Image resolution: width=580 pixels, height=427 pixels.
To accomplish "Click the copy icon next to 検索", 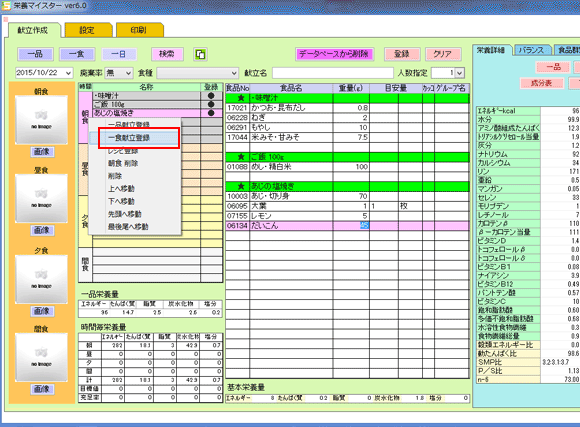I will click(200, 54).
